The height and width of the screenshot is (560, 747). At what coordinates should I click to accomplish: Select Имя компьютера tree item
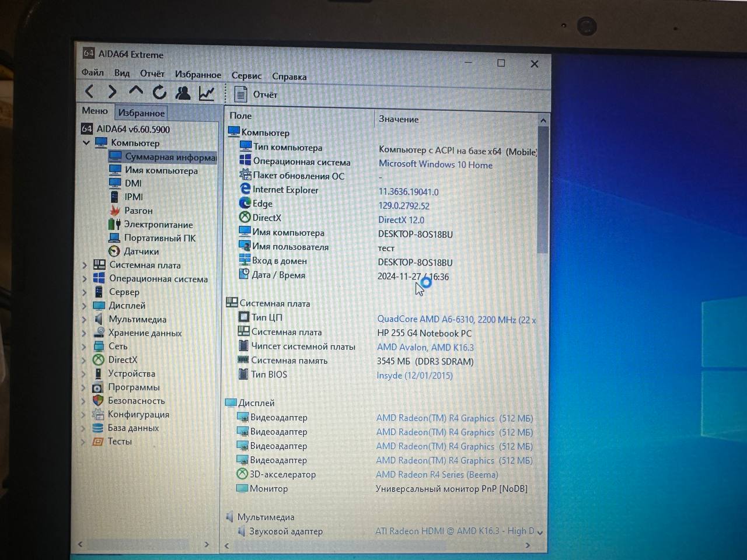(161, 170)
